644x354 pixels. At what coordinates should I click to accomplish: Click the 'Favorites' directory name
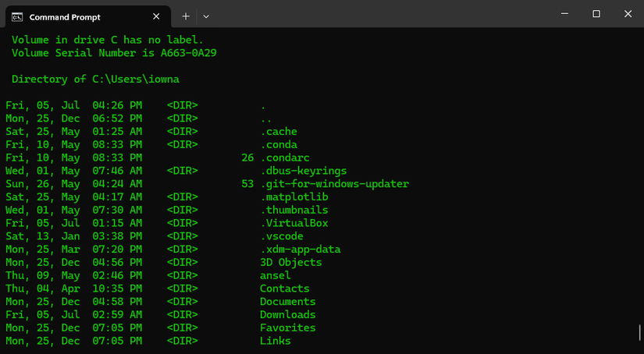point(288,328)
